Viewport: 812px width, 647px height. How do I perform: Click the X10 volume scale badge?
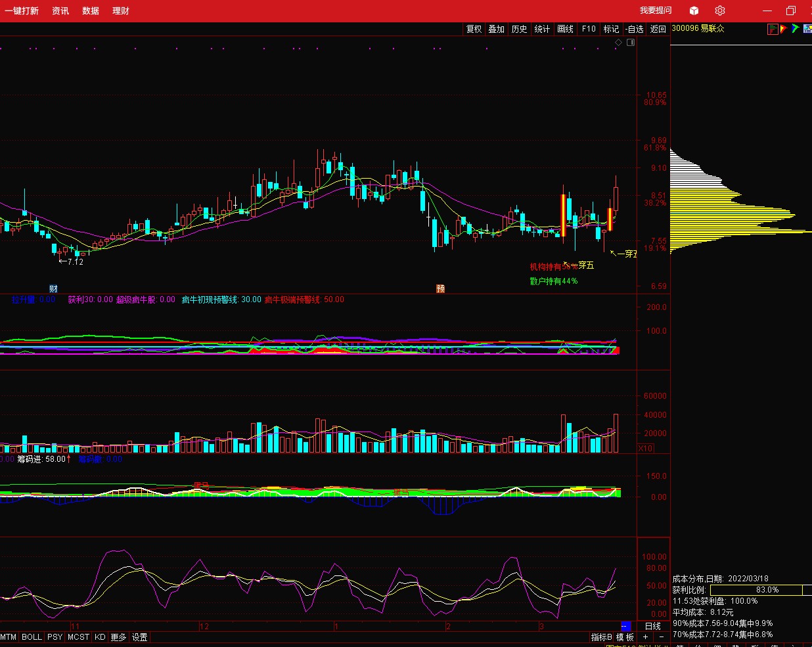pos(646,448)
